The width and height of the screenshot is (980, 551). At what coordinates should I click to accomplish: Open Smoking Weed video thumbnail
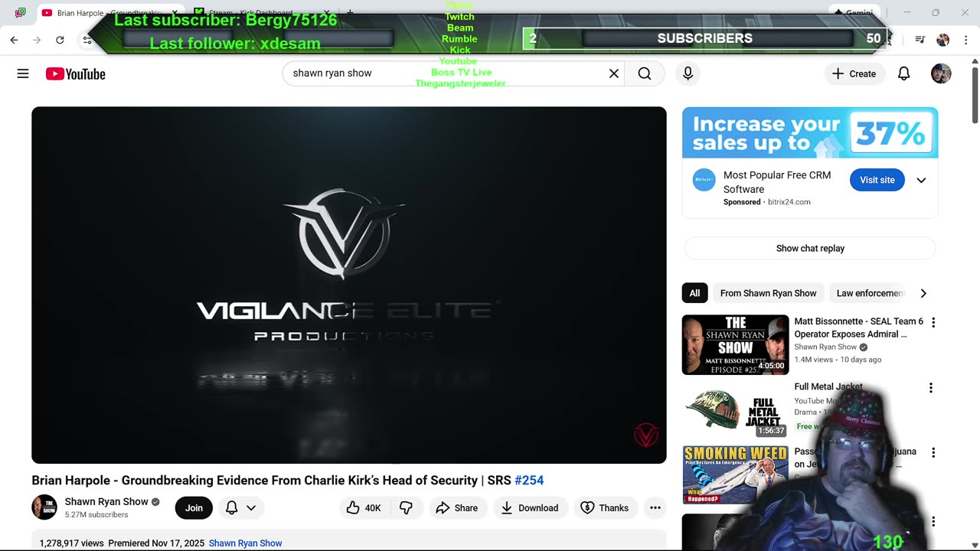click(735, 475)
